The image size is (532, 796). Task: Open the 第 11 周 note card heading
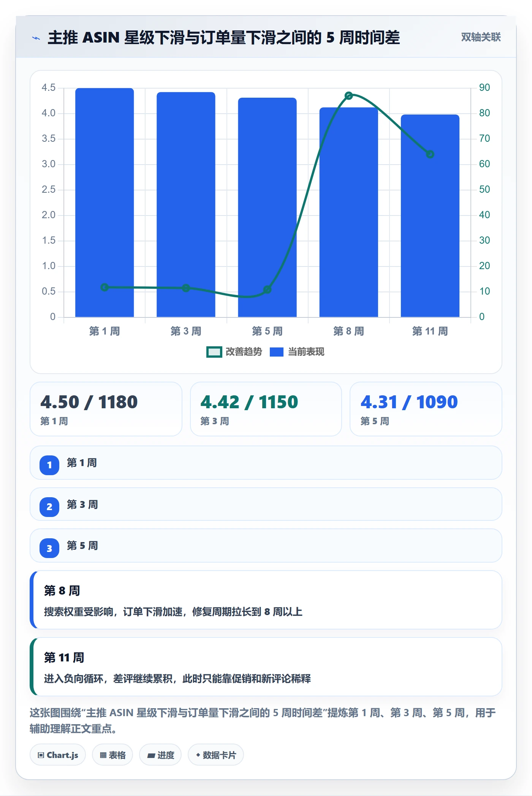point(64,658)
